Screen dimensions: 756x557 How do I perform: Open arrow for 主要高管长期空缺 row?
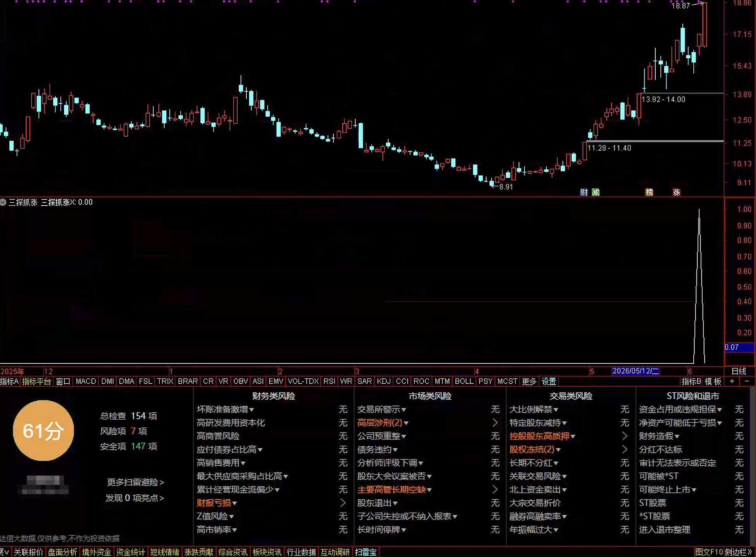[495, 490]
